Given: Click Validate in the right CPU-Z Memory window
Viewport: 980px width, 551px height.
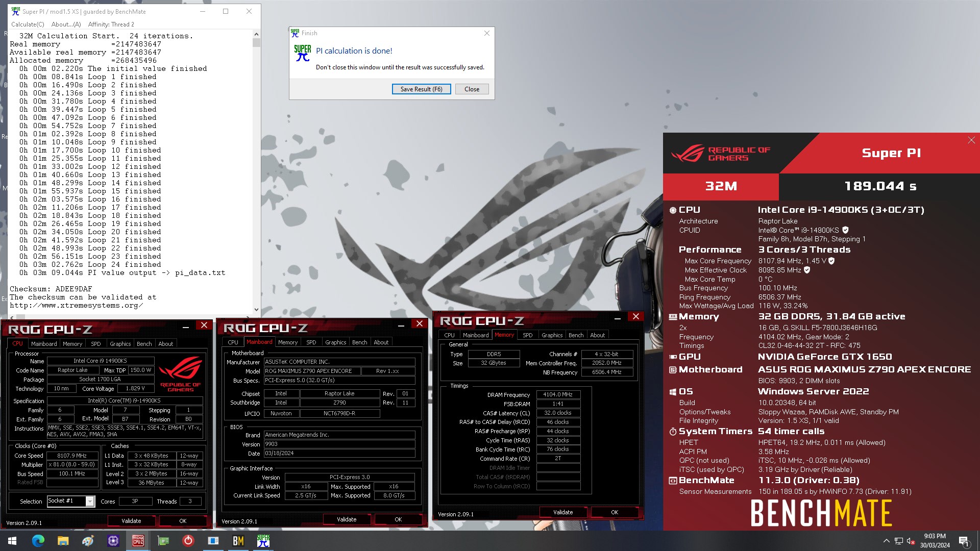Looking at the screenshot, I should tap(563, 512).
